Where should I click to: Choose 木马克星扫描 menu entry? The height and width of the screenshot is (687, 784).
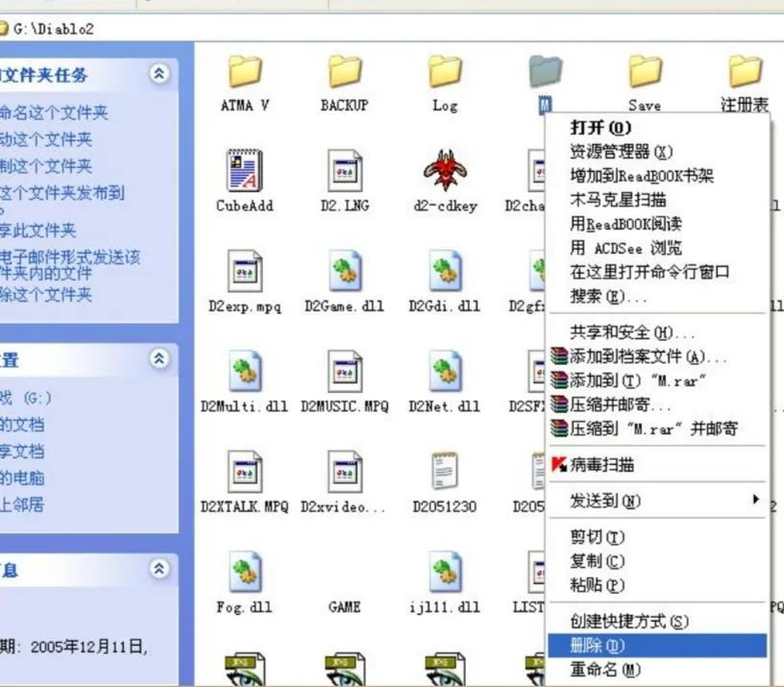pyautogui.click(x=657, y=200)
